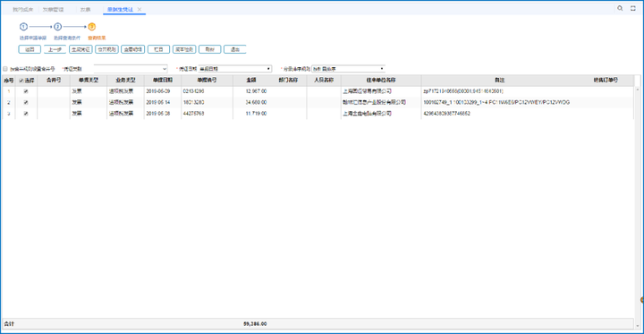Viewport: 644px width, 334px height.
Task: Sort by the 金额 column header
Action: pyautogui.click(x=251, y=81)
